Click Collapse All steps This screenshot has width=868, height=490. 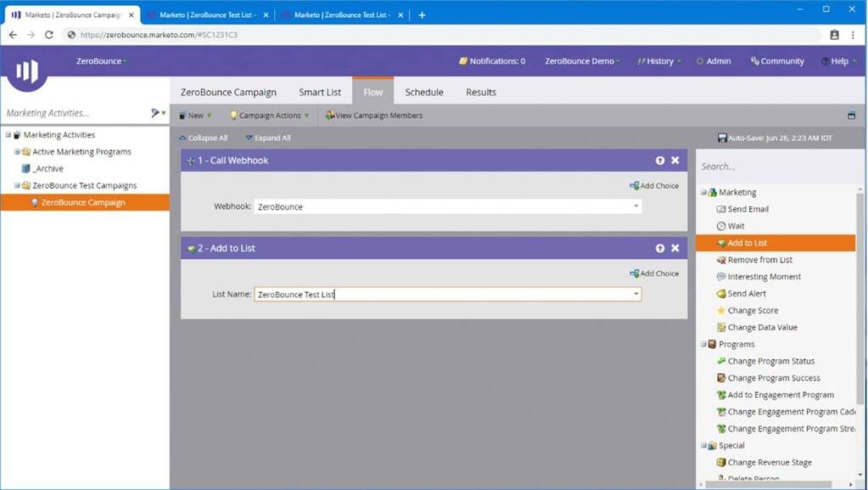203,138
